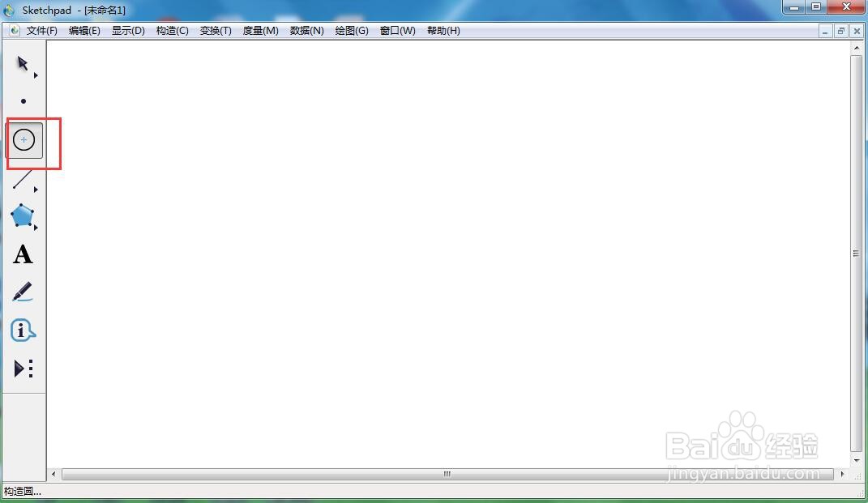Expand the Arrow tool flyout triangle
The width and height of the screenshot is (868, 503).
click(x=36, y=75)
